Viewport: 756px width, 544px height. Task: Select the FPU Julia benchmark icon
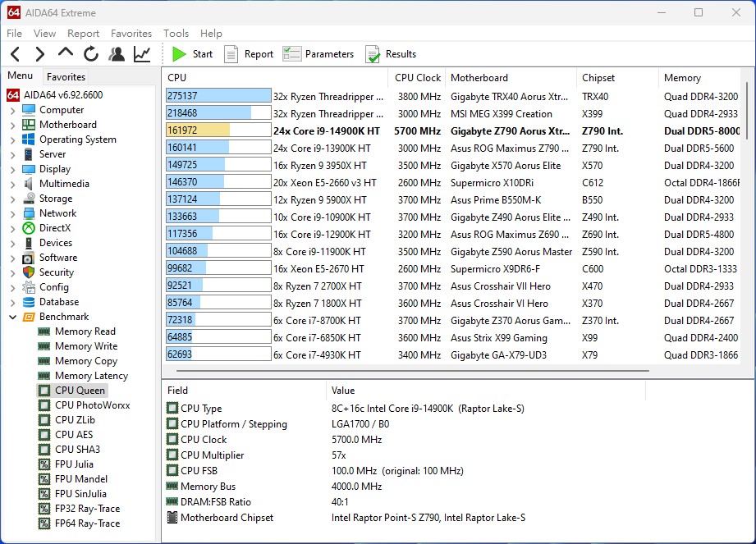point(44,464)
